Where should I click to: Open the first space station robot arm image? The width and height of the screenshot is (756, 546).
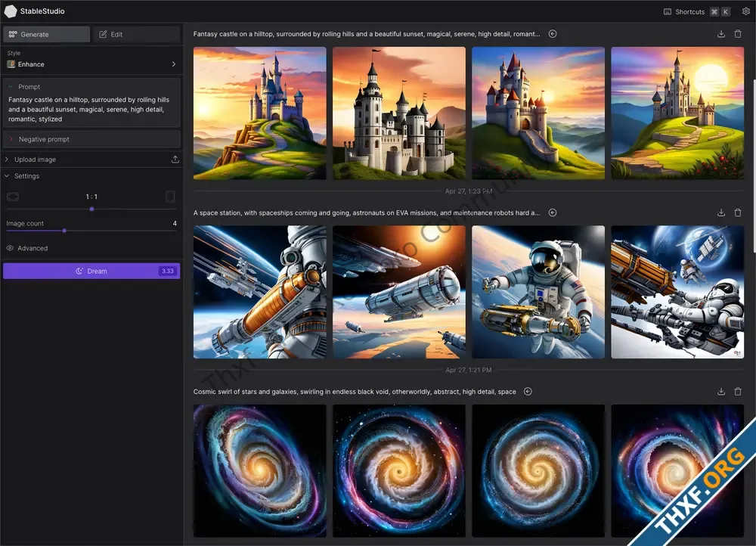coord(260,293)
